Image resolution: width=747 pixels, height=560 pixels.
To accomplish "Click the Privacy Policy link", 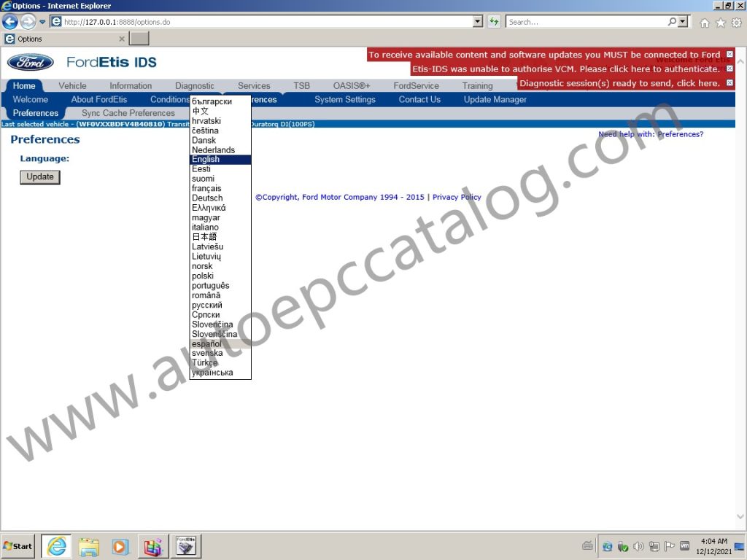I will [456, 196].
